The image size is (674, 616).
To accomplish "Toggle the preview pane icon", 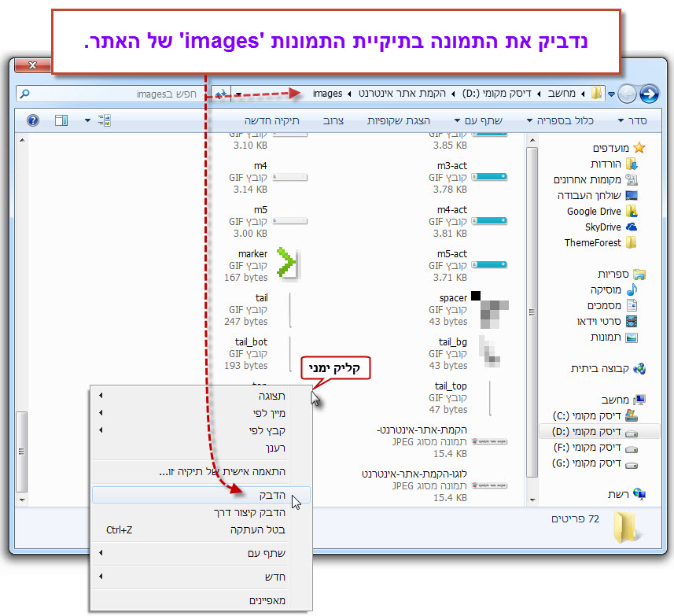I will (61, 120).
